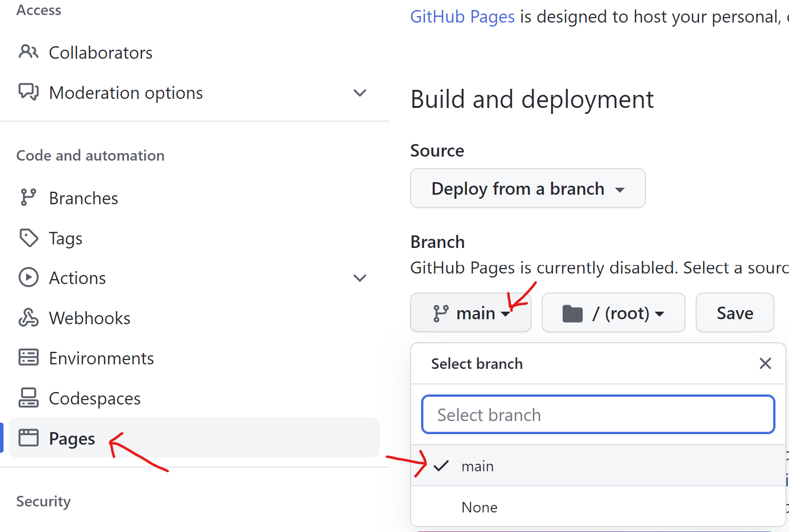Follow the GitHub Pages link
This screenshot has height=532, width=789.
point(462,17)
